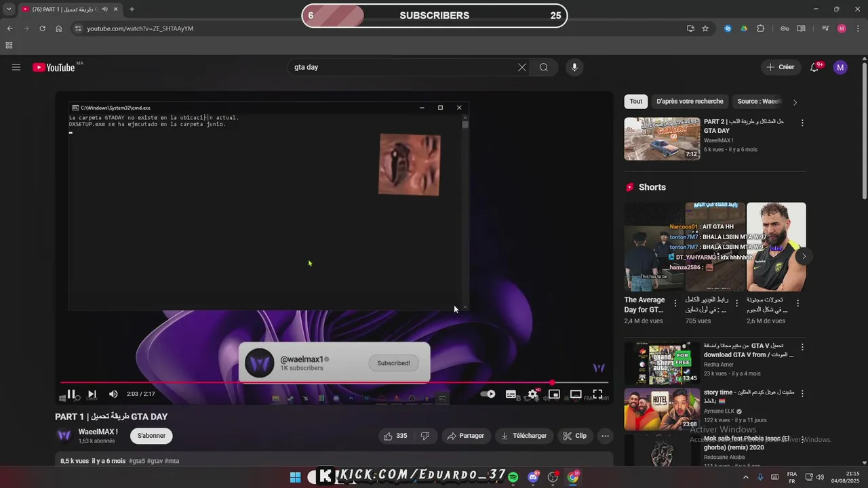
Task: Open the account avatar menu on YouTube
Action: [x=840, y=67]
